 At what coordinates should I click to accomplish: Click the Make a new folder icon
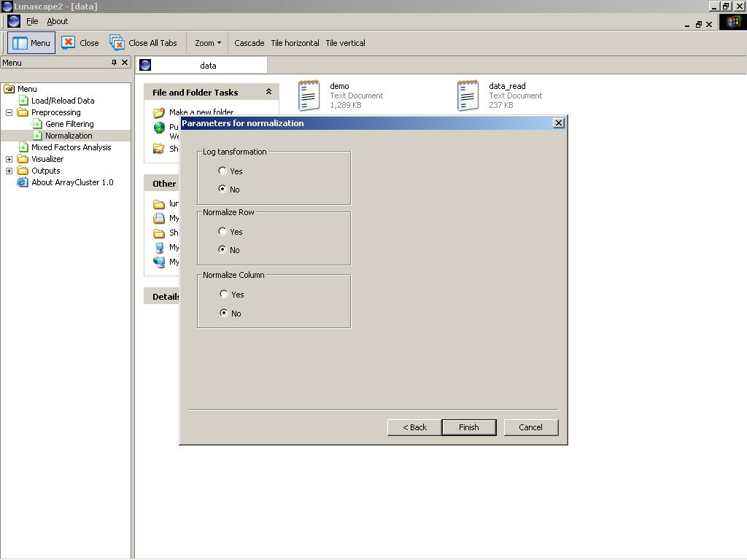[159, 112]
